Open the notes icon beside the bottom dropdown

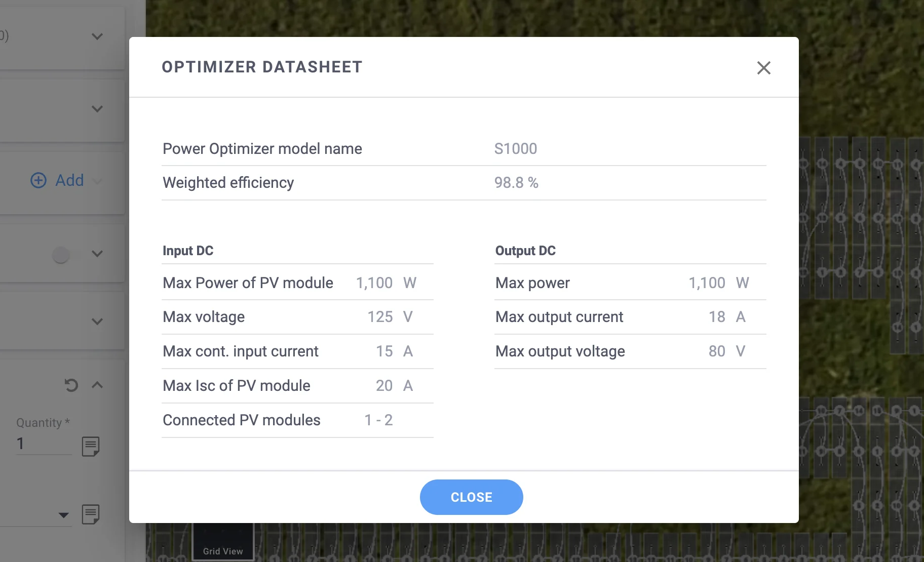[x=91, y=514]
